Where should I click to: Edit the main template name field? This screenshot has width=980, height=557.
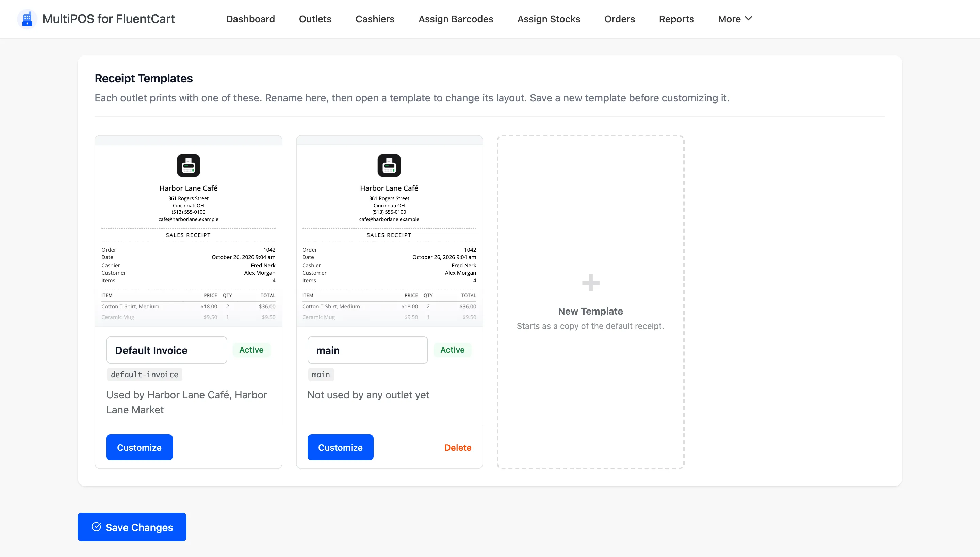click(367, 350)
